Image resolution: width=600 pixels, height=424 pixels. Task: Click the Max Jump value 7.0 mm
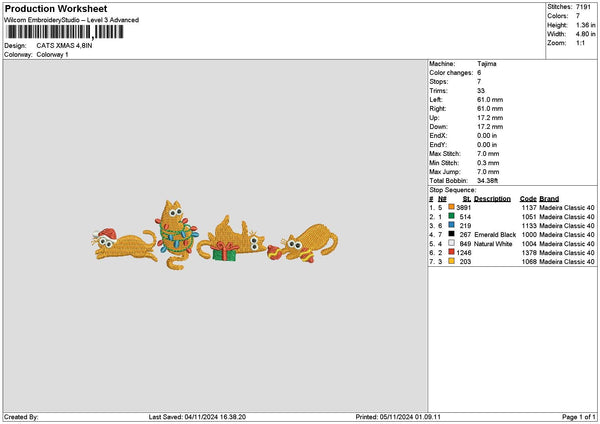488,172
